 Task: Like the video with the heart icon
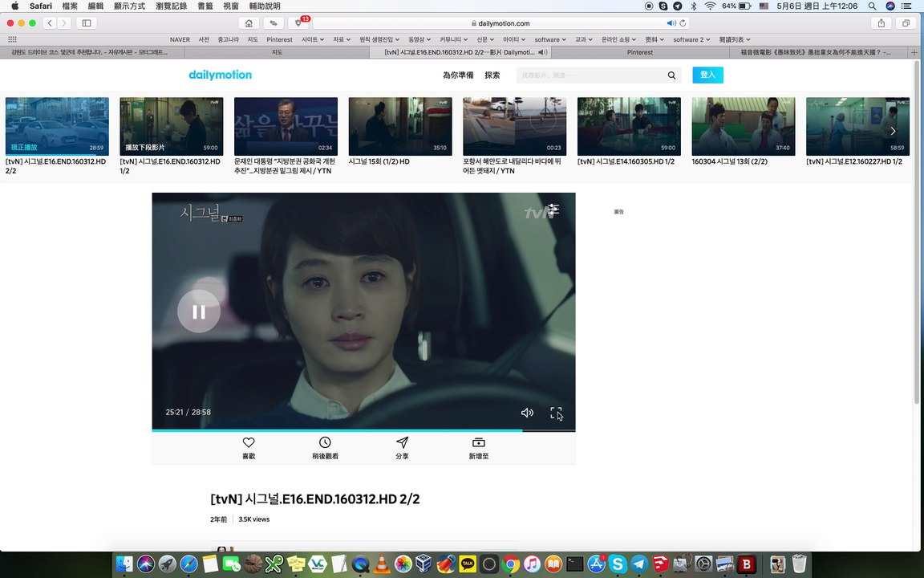click(x=249, y=442)
